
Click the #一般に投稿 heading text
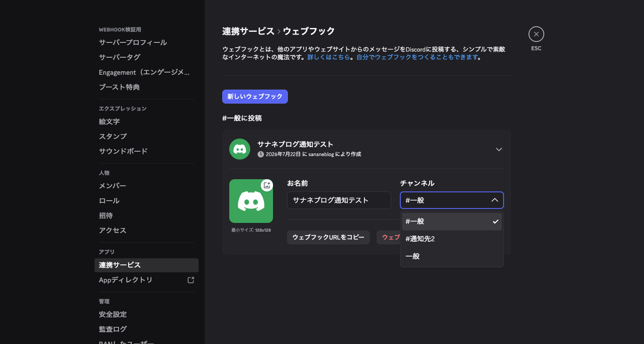tap(242, 118)
